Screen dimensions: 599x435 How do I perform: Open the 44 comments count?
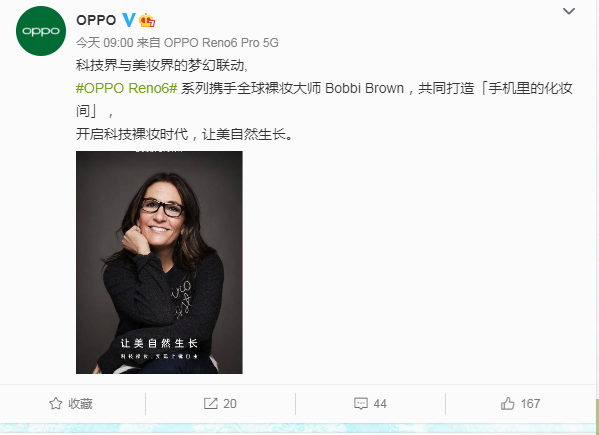coord(380,404)
